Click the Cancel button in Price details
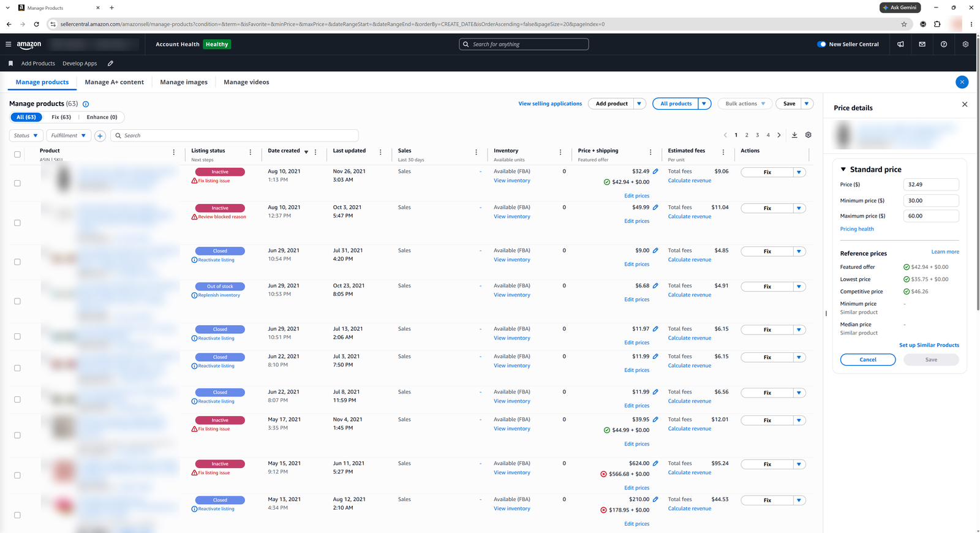Screen dimensions: 980x533 (x=868, y=360)
